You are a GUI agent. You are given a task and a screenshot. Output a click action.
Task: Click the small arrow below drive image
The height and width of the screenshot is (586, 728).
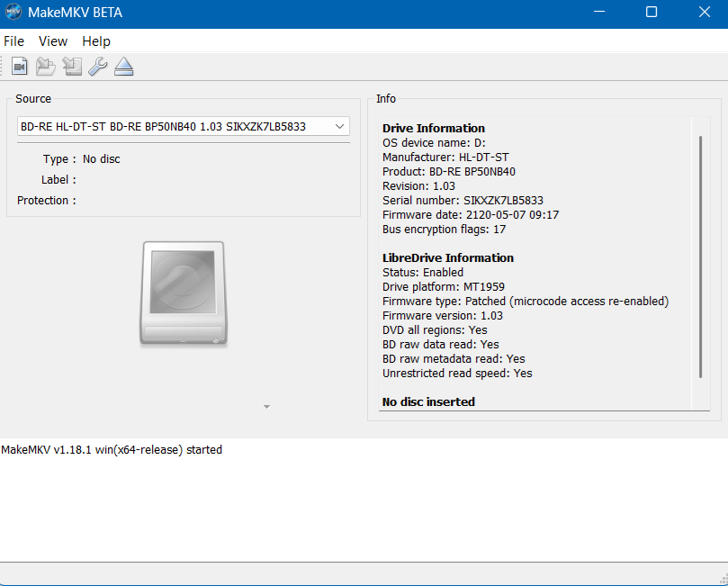(266, 408)
